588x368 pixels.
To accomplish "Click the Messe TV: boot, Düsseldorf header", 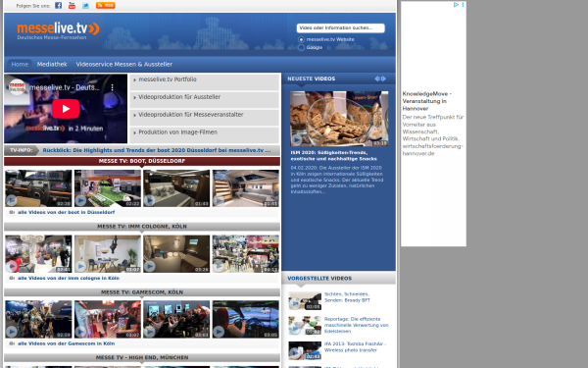I will [x=142, y=161].
